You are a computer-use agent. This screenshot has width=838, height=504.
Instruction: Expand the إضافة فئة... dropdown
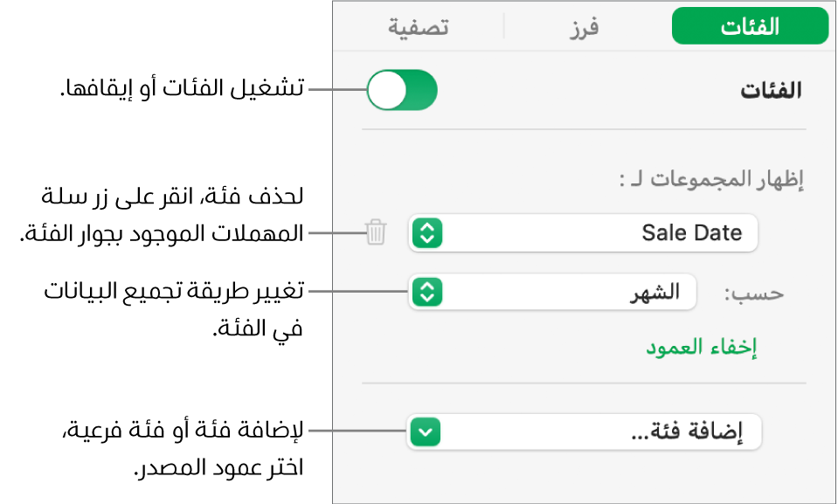point(584,432)
